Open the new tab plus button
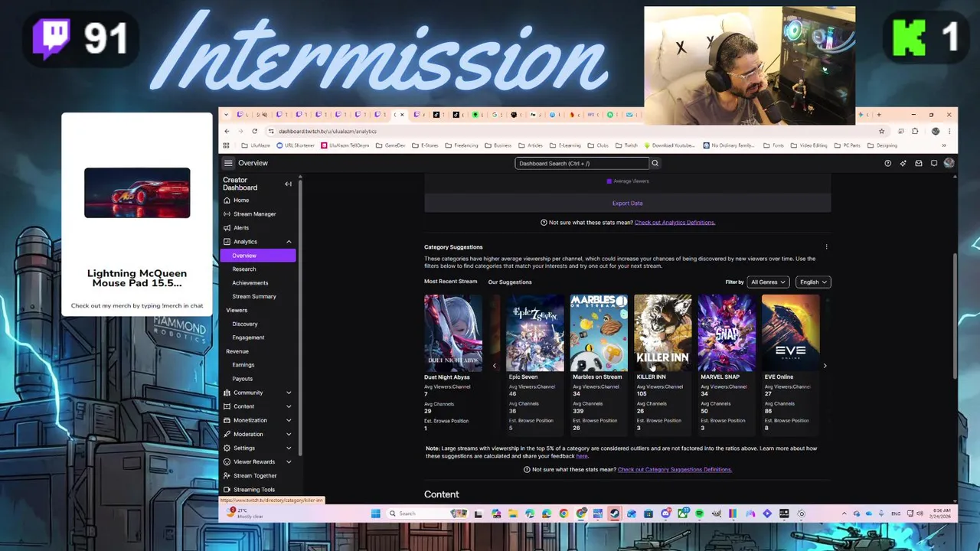 pos(878,115)
